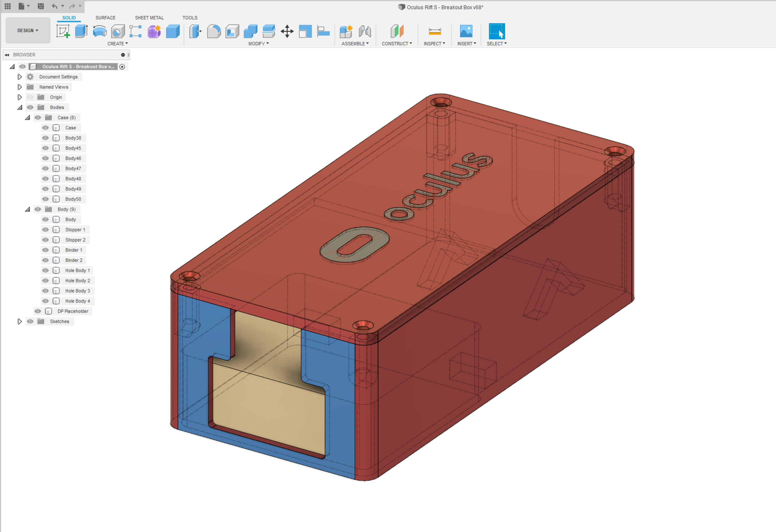Screen dimensions: 776x532
Task: Select the Create Sketch tool
Action: pos(63,31)
